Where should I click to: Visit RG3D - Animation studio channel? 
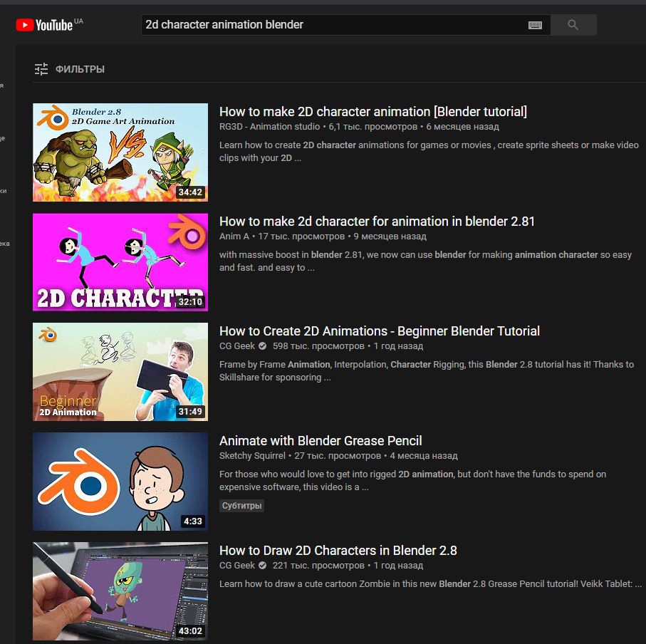tap(269, 127)
